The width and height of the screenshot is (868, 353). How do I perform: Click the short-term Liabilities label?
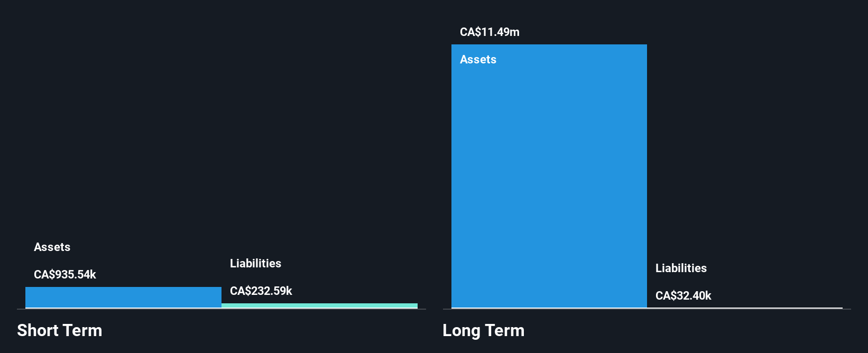[x=255, y=264]
